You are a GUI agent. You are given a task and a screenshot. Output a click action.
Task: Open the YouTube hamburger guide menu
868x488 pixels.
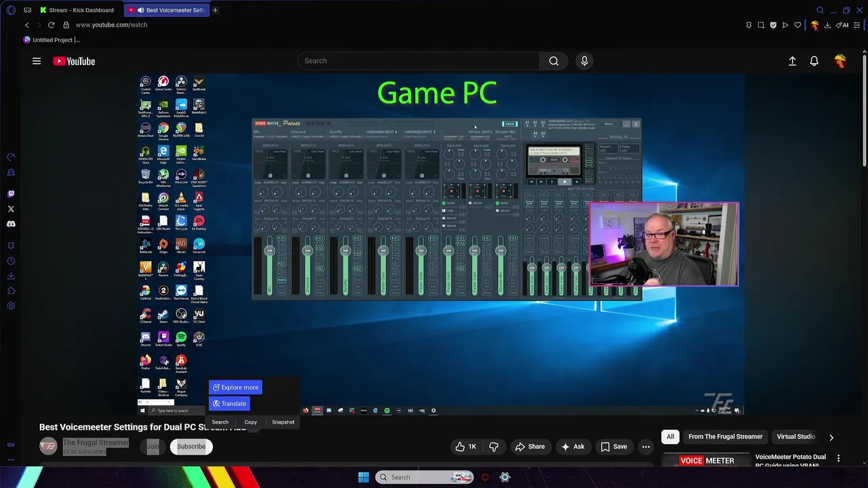[x=37, y=61]
